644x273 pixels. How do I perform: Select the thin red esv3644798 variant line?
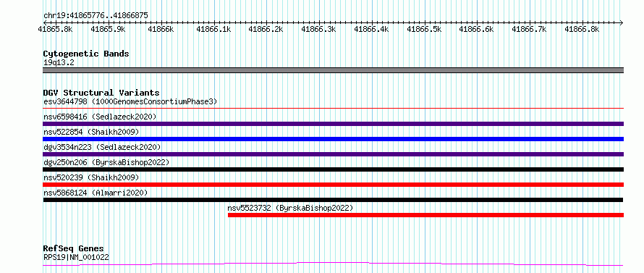[x=334, y=108]
